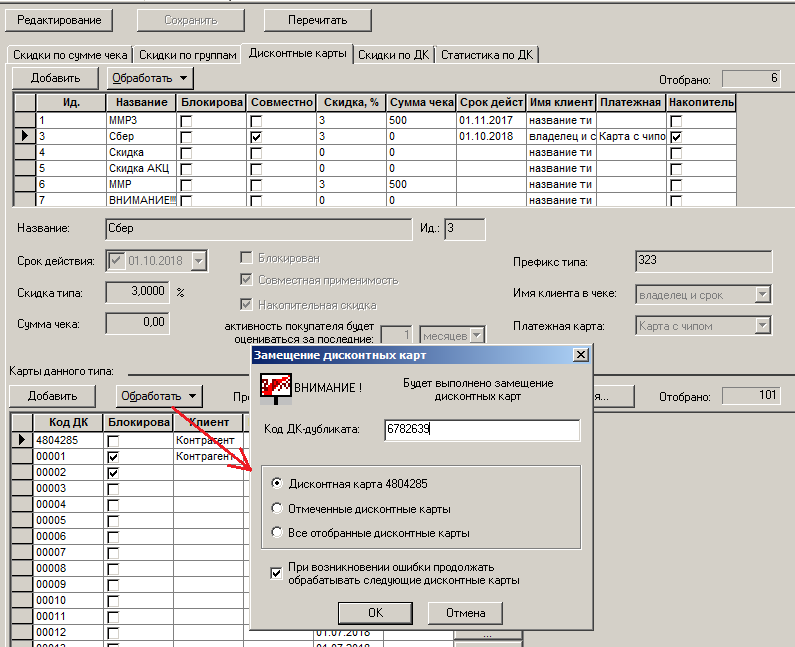Click Контрагент cell for card 4804285

(208, 440)
